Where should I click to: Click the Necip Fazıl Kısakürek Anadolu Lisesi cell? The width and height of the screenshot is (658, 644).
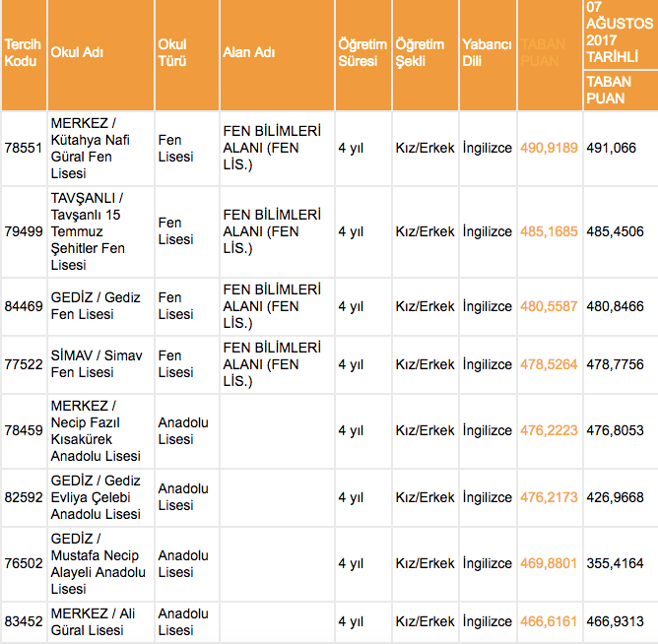click(97, 430)
